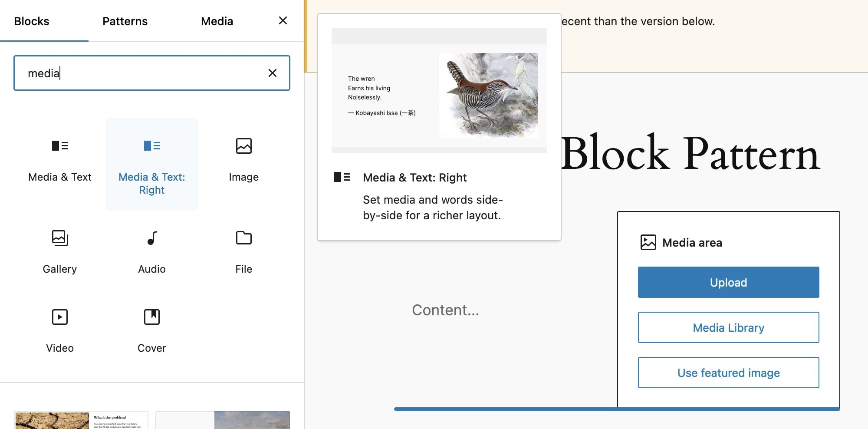The image size is (868, 429).
Task: Switch to the Patterns tab
Action: click(x=125, y=21)
